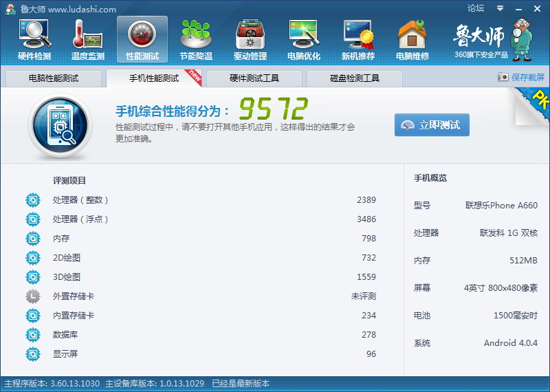Click the large phone scan emblem icon
The height and width of the screenshot is (392, 550).
click(60, 126)
